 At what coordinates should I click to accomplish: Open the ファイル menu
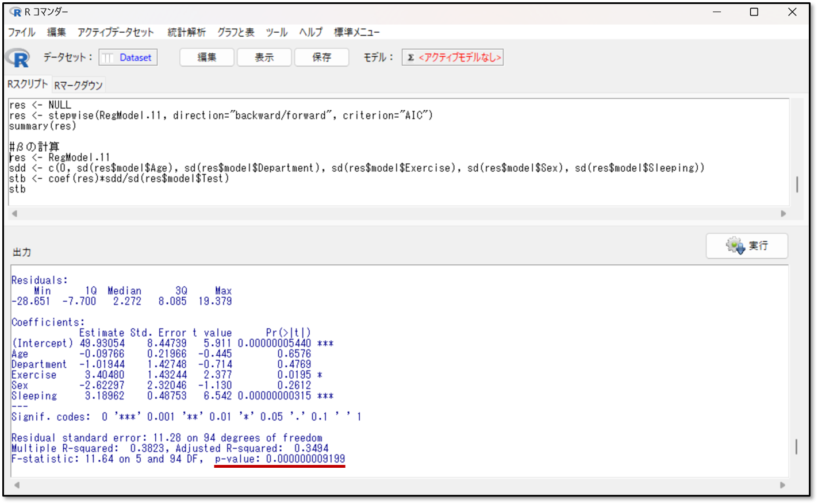coord(22,32)
